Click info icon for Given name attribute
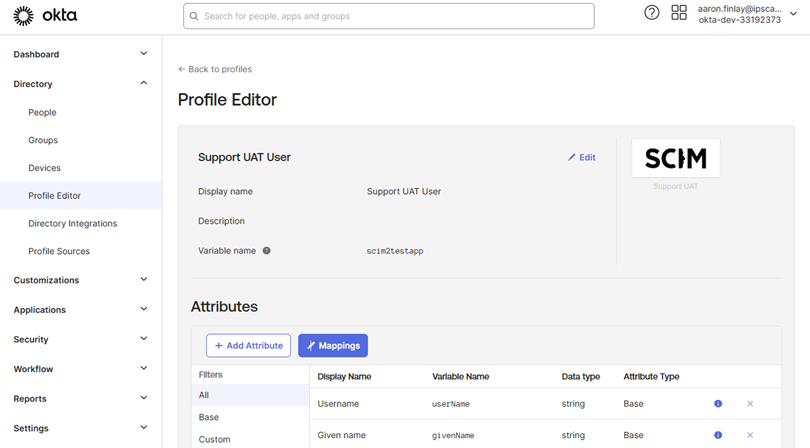 coord(718,436)
